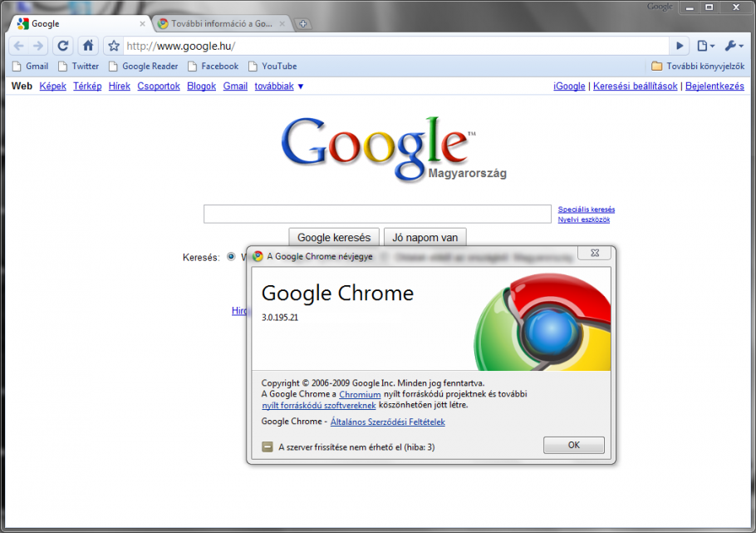Open the Képek link
The width and height of the screenshot is (756, 533).
click(x=52, y=86)
